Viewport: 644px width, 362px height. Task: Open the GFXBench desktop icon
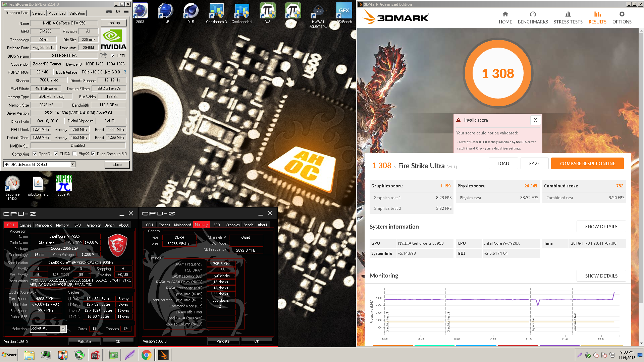(x=344, y=13)
